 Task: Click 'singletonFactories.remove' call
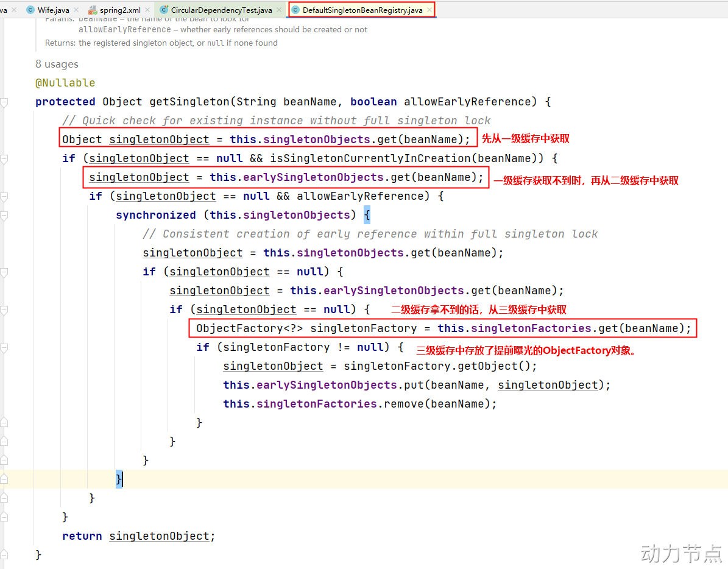click(340, 404)
